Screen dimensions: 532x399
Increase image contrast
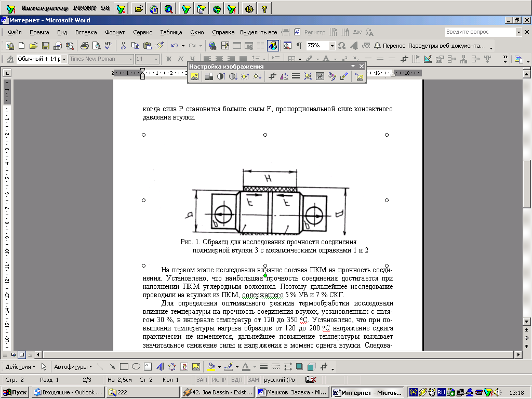(221, 76)
